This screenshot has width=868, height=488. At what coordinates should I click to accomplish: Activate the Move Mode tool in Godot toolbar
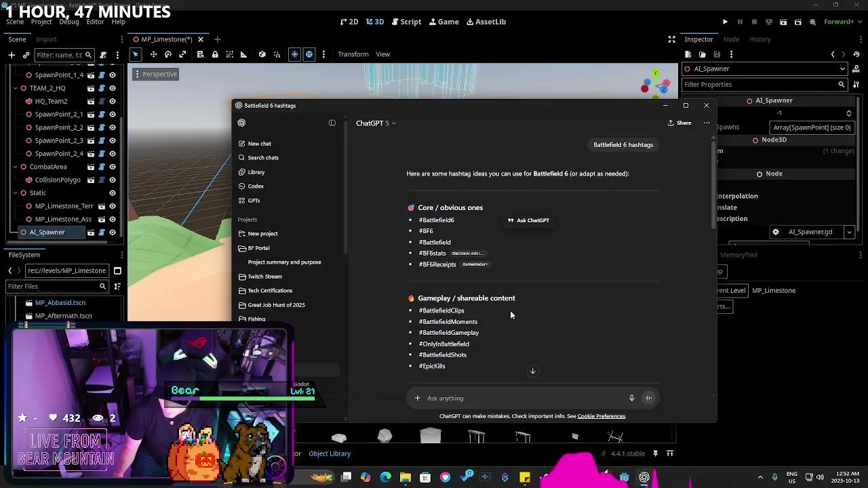tap(153, 54)
